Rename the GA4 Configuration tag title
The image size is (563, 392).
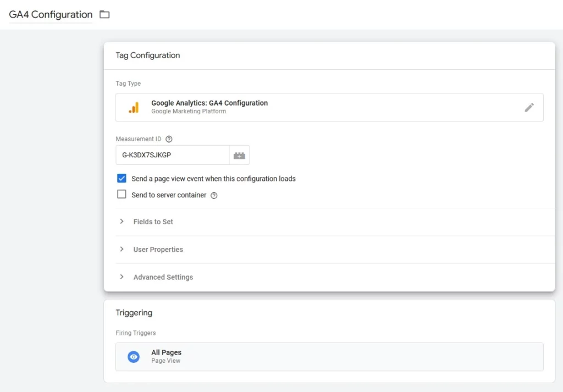[x=49, y=15]
